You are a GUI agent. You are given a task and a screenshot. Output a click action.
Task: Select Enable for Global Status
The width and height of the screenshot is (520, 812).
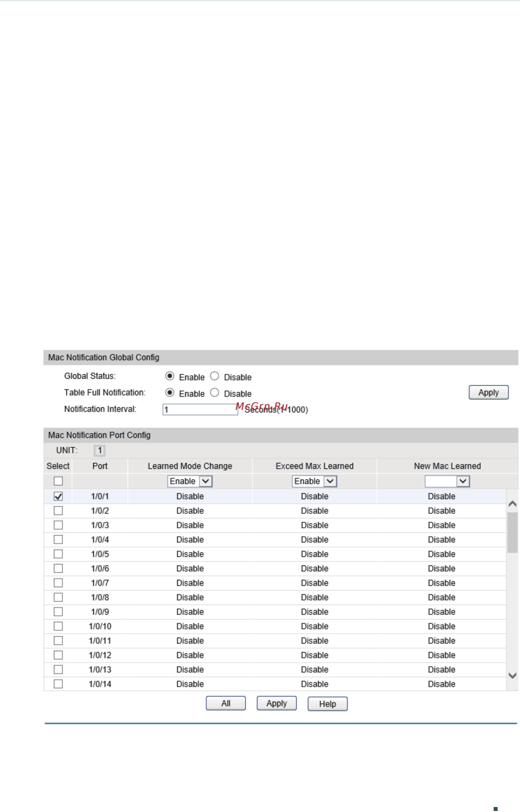[x=170, y=376]
